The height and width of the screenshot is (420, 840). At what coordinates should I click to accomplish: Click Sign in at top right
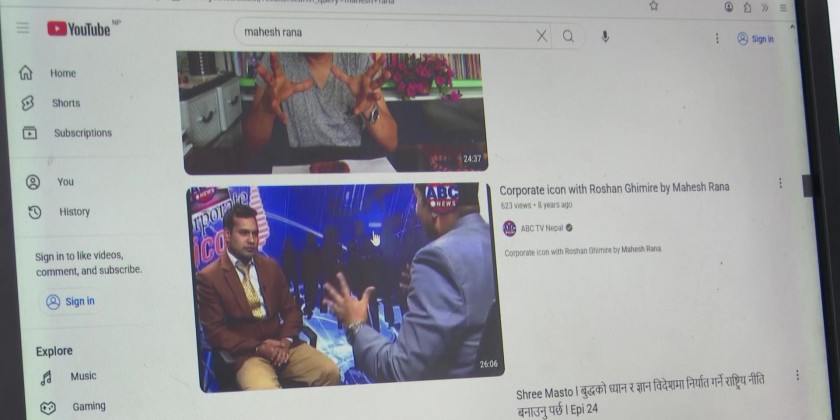(x=755, y=39)
